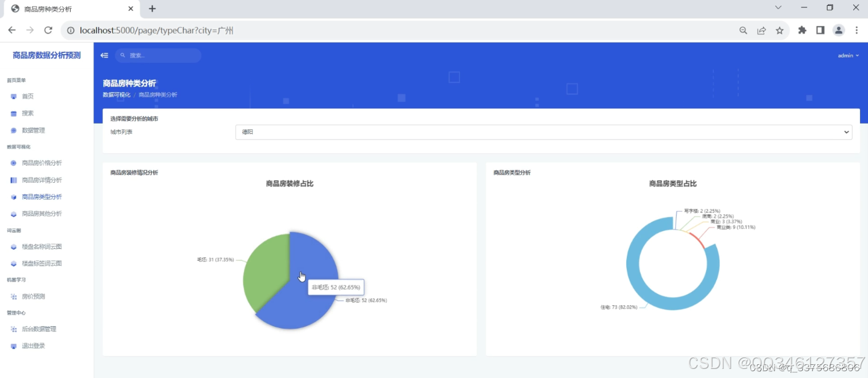
Task: Open 楼盘名称词云图 word cloud icon
Action: point(13,246)
